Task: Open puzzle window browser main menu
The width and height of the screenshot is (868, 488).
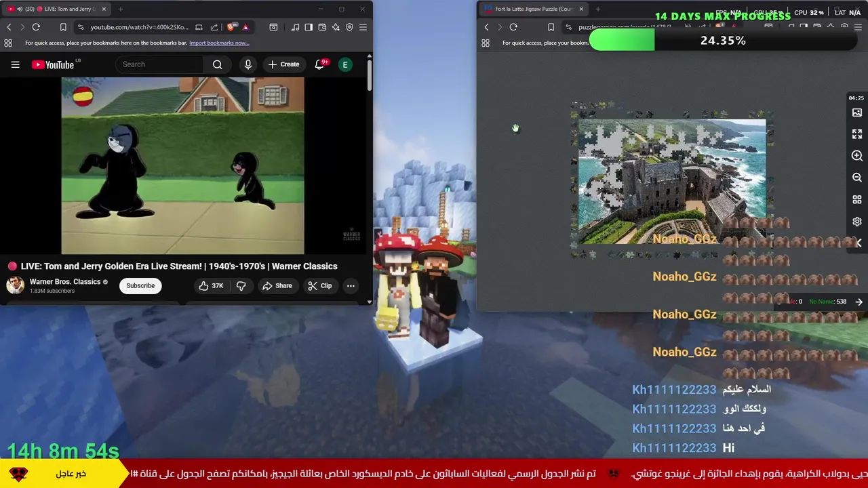Action: pyautogui.click(x=858, y=27)
